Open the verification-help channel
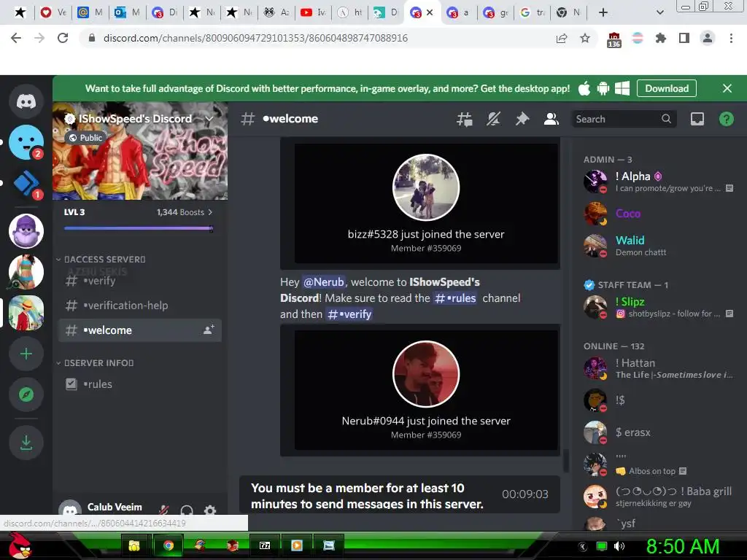Screen dimensions: 747x560 tap(139, 306)
